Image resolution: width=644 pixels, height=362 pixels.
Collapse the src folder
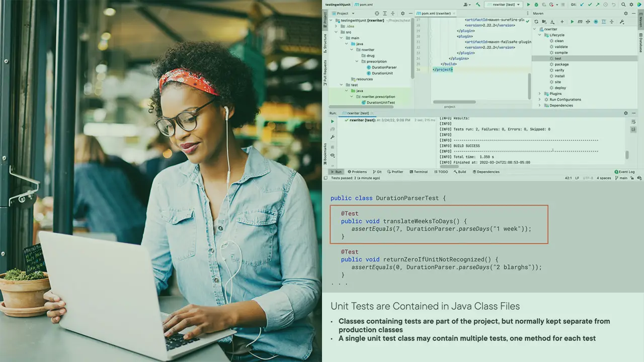336,32
